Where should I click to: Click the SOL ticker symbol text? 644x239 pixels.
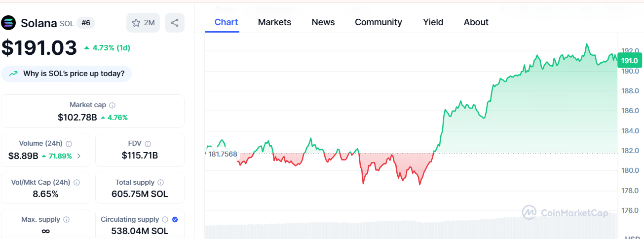(67, 23)
